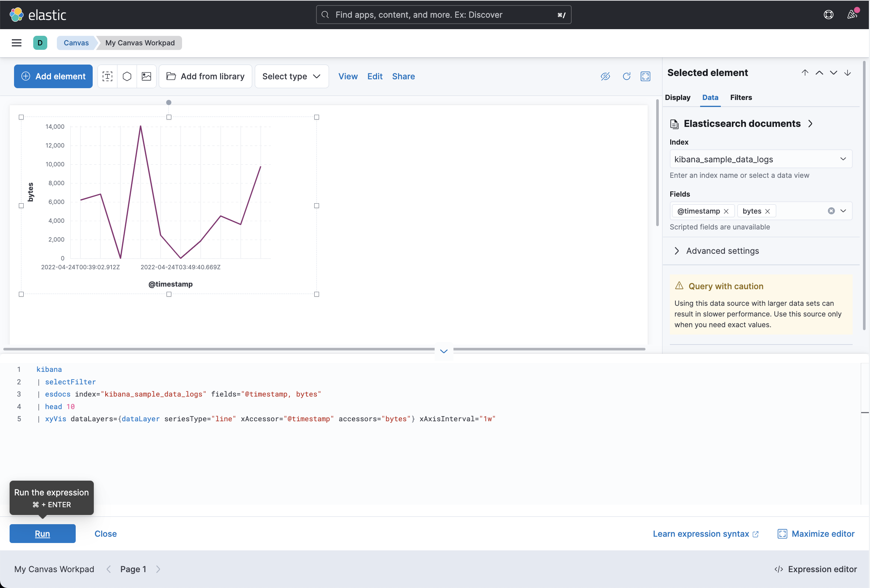Enter fullscreen mode via toolbar icon
This screenshot has height=588, width=870.
645,76
